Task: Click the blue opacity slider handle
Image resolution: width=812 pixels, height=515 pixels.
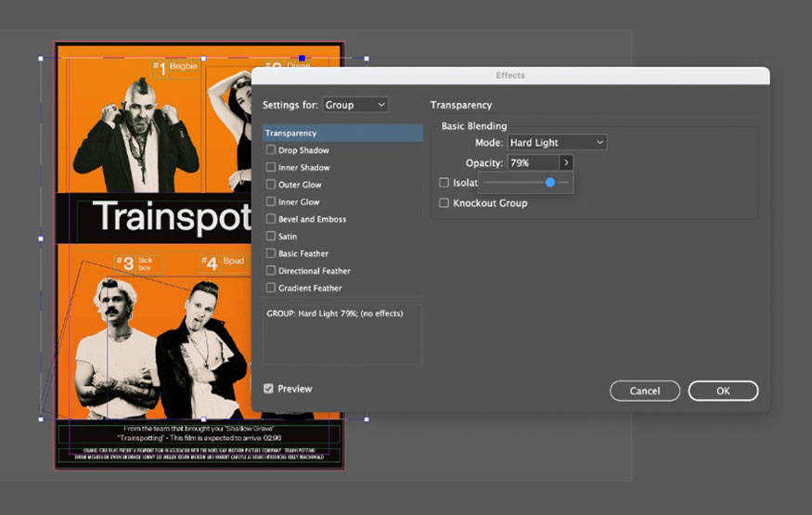Action: tap(550, 182)
